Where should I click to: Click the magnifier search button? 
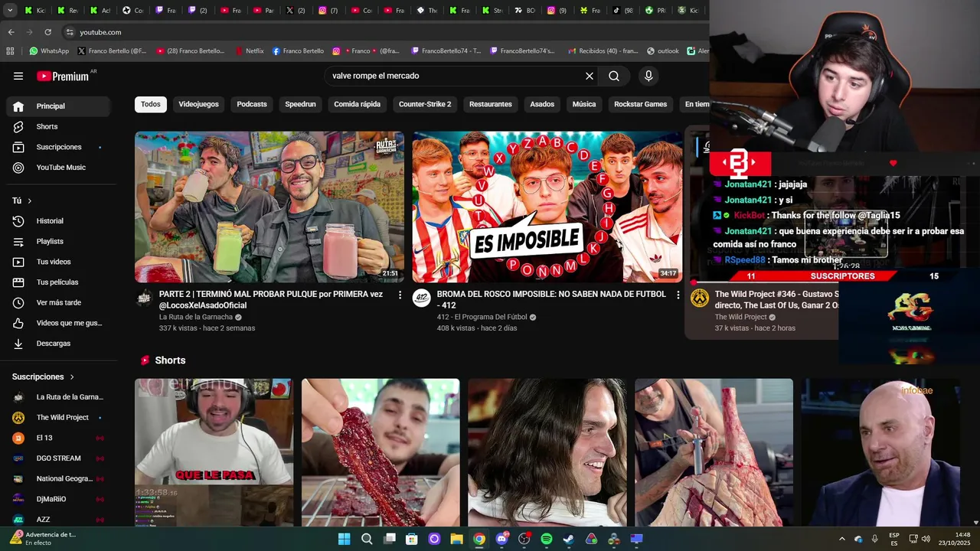(x=614, y=76)
